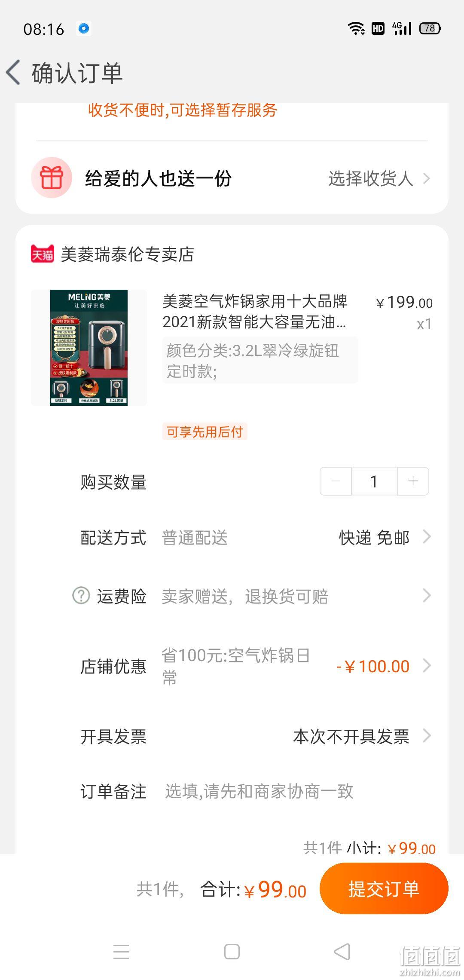Tap the Tmall 天猫 shop logo
The image size is (464, 980).
[x=43, y=254]
